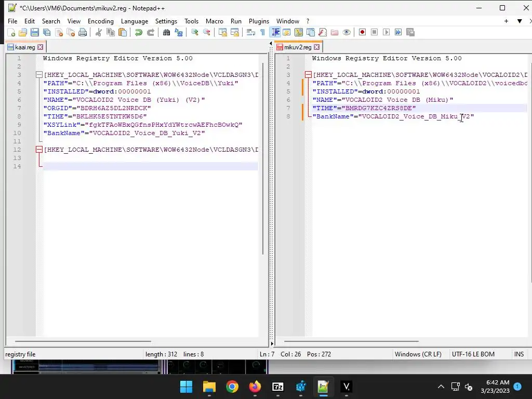Play back the recorded macro
The width and height of the screenshot is (532, 399).
386,32
